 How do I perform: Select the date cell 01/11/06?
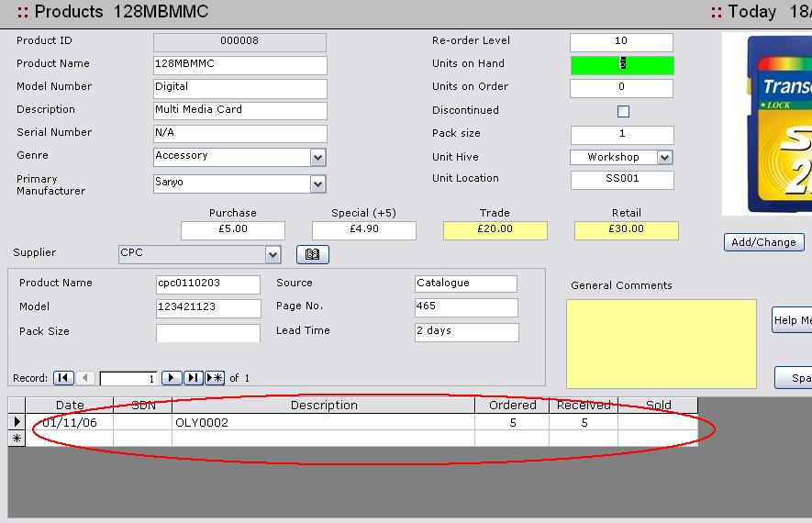point(70,422)
